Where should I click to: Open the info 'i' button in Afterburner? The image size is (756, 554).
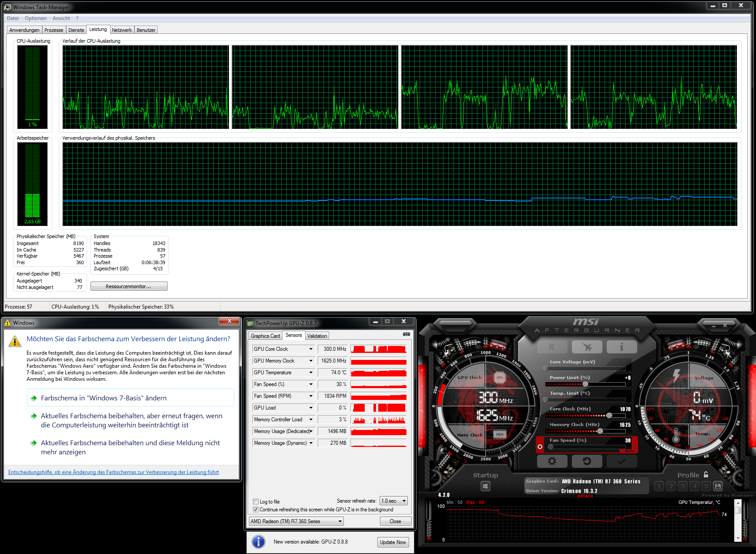(x=622, y=347)
